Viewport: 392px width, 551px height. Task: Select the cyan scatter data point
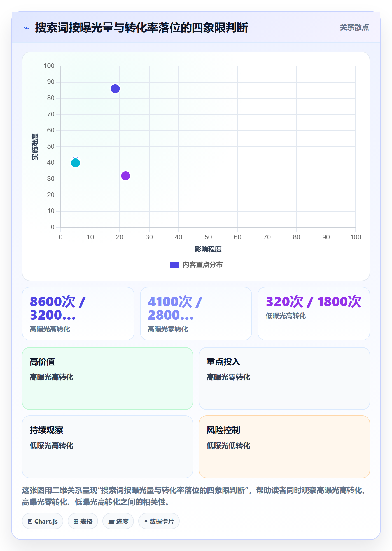click(75, 163)
